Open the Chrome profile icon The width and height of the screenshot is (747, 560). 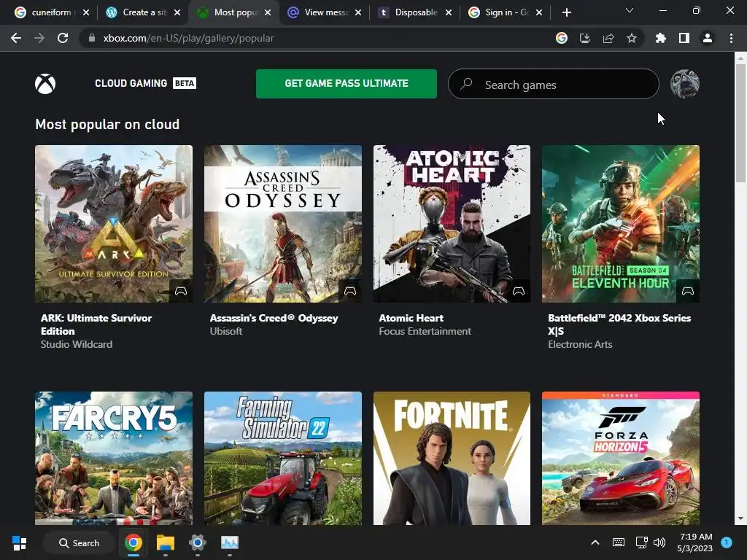pyautogui.click(x=708, y=38)
